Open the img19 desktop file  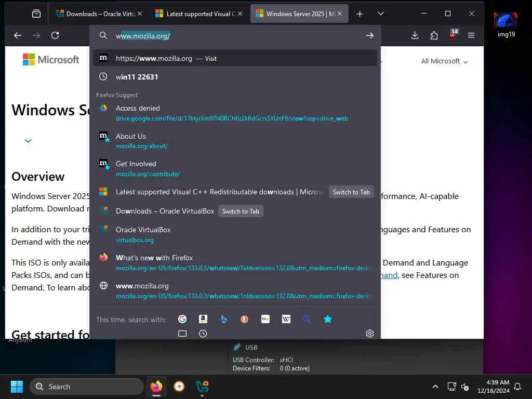[506, 25]
